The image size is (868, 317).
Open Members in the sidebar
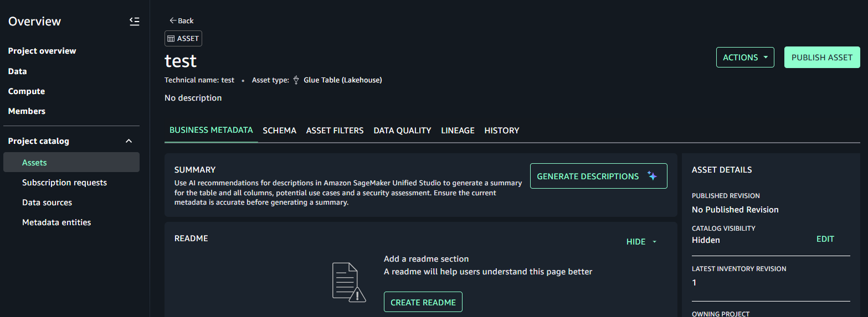tap(27, 111)
